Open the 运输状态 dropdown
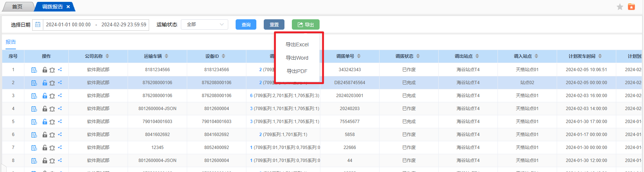 point(205,24)
